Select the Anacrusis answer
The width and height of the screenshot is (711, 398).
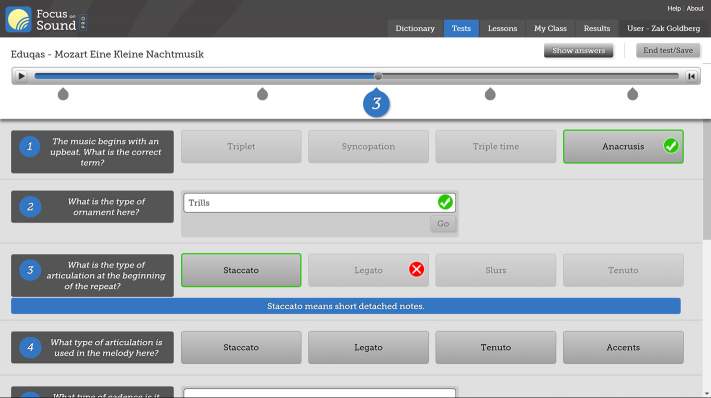623,146
